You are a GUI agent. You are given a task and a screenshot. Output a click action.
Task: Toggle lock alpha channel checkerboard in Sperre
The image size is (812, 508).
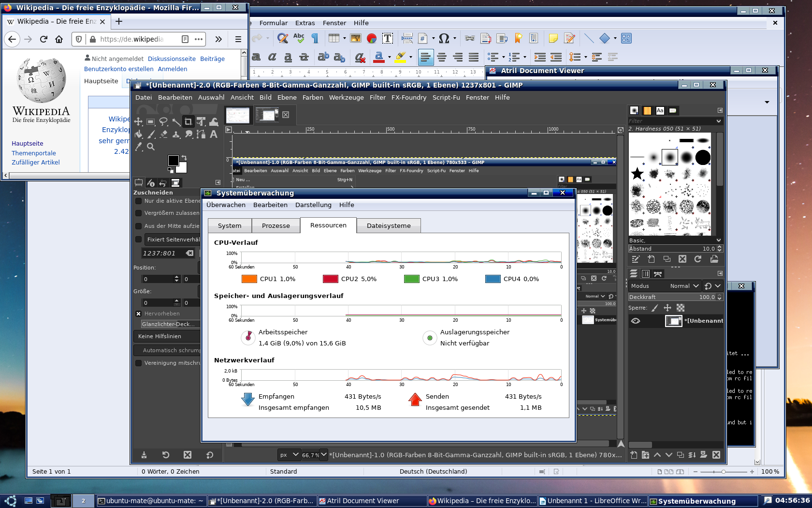click(x=681, y=308)
